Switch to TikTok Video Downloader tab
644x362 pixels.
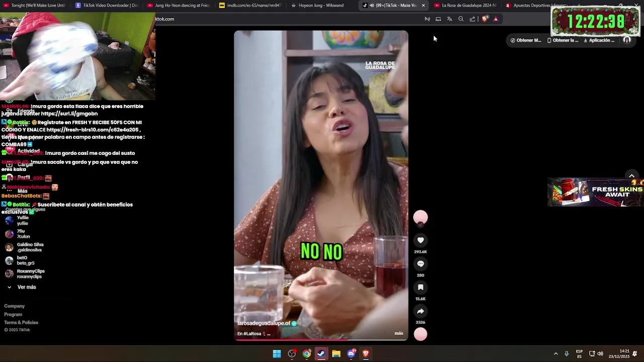[107, 6]
